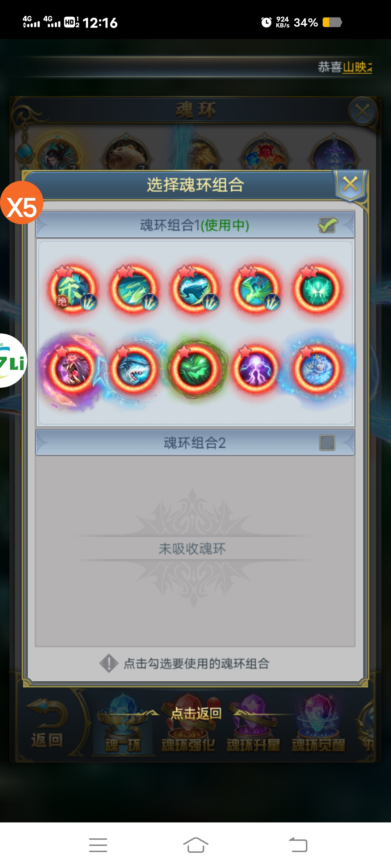The height and width of the screenshot is (868, 391).
Task: Select the green winged soul ring
Action: pyautogui.click(x=317, y=289)
